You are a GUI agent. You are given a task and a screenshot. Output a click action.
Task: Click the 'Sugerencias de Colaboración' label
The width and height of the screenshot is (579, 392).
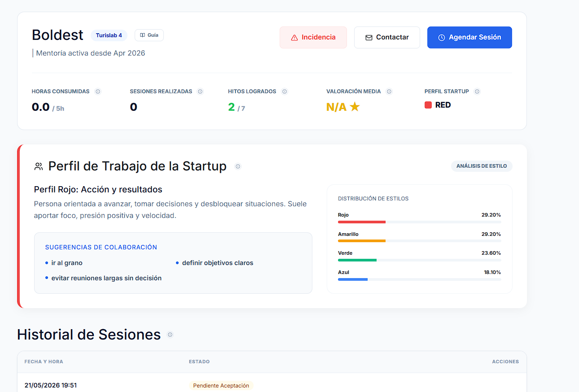coord(101,247)
